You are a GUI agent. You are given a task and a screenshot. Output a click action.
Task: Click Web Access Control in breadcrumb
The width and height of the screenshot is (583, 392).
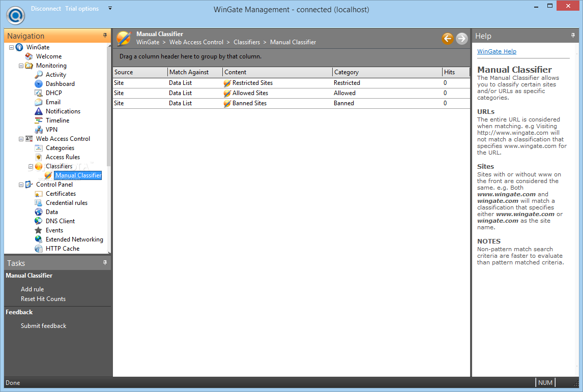[196, 42]
